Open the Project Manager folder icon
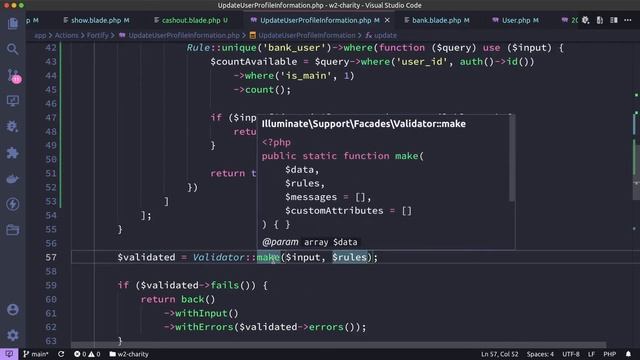 click(x=13, y=230)
